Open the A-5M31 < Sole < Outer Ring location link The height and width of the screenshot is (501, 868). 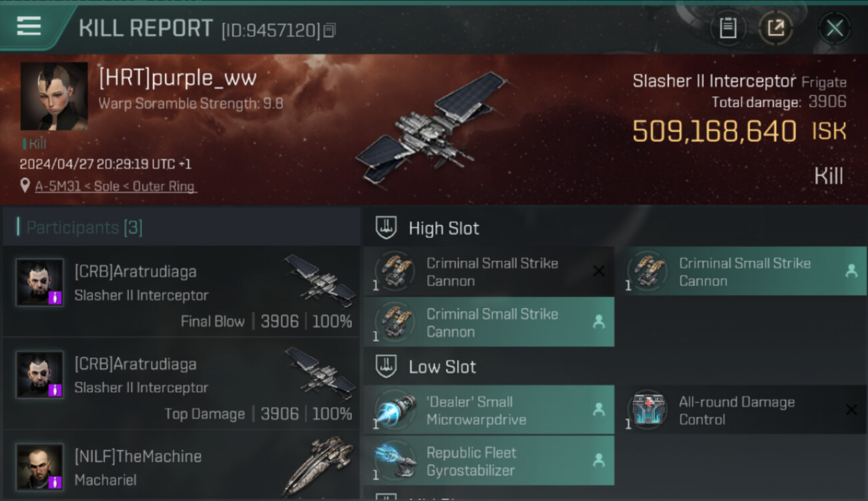pyautogui.click(x=116, y=186)
